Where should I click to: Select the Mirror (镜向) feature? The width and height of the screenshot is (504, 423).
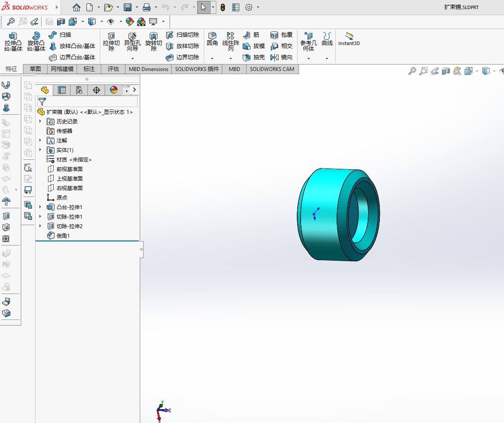coord(281,57)
